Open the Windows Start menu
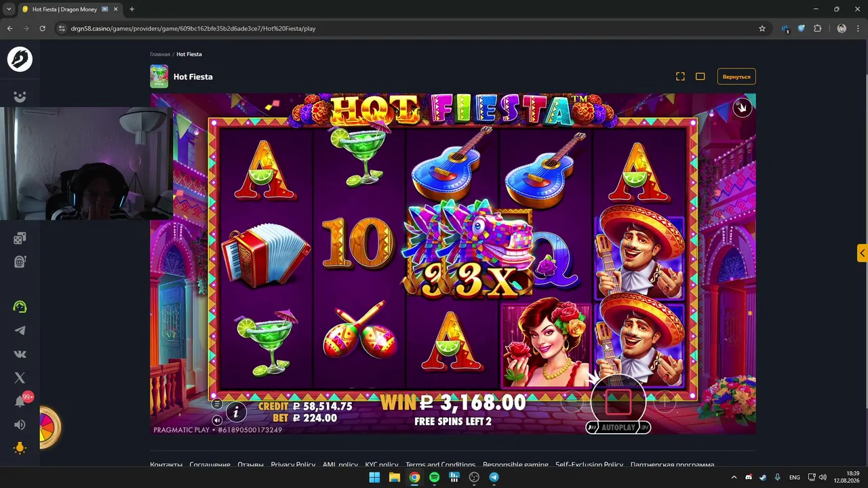868x488 pixels. point(374,477)
